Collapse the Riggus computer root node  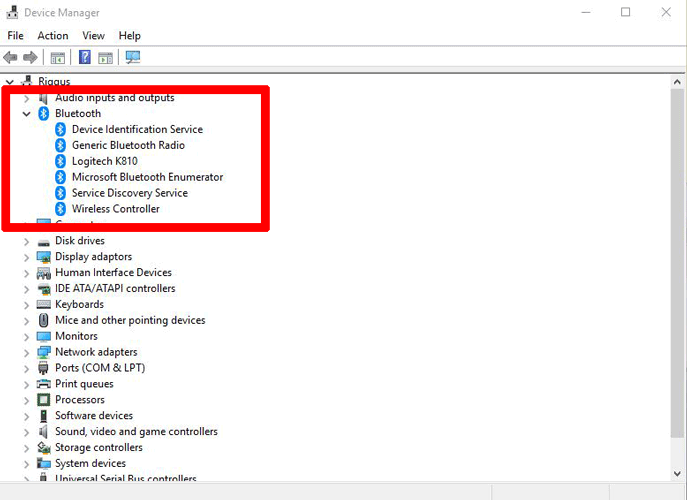(x=10, y=82)
